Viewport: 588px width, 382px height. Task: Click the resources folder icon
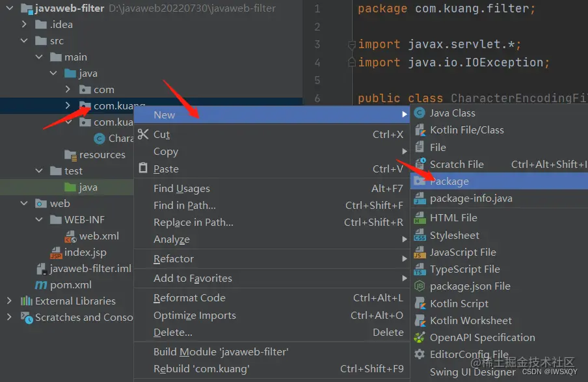point(70,155)
